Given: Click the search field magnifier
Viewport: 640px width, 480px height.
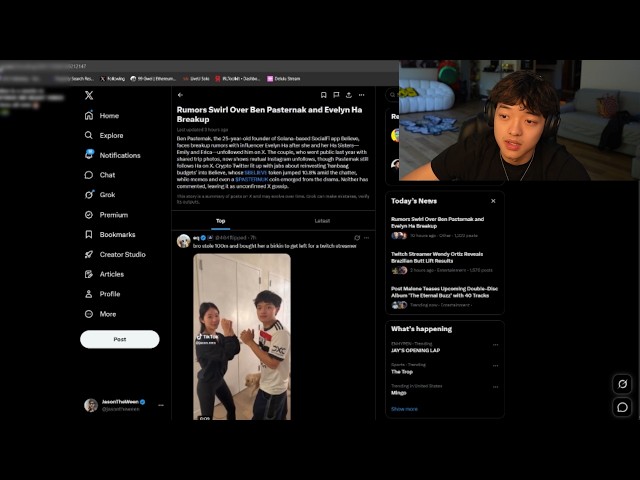Looking at the screenshot, I should [x=392, y=95].
